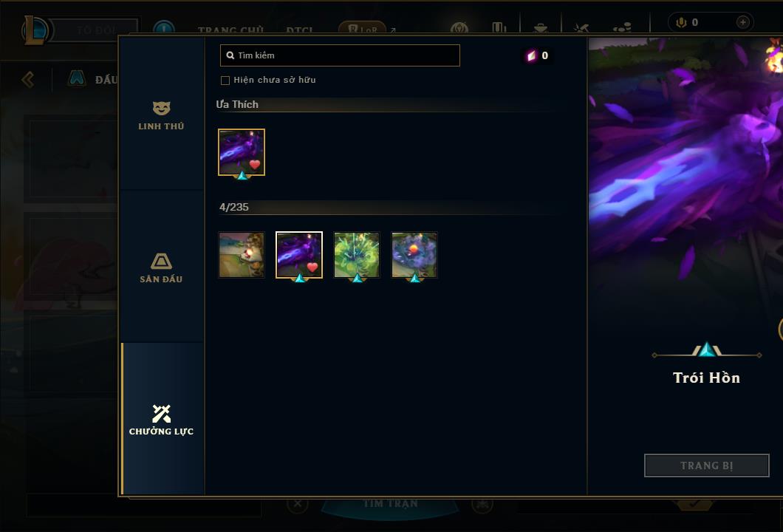The image size is (783, 532).
Task: Pick the blue and orange boom thumbnail
Action: (x=414, y=255)
